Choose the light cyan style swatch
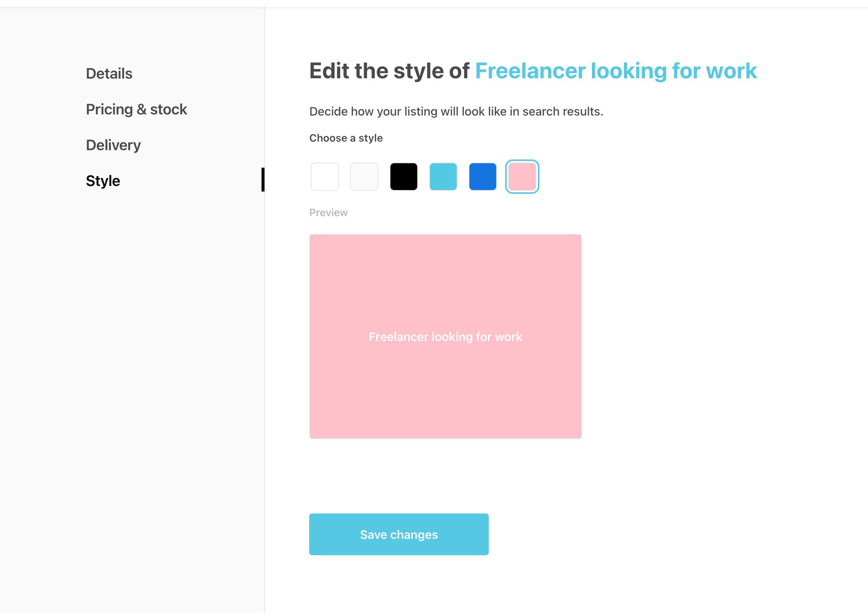868x613 pixels. point(443,177)
